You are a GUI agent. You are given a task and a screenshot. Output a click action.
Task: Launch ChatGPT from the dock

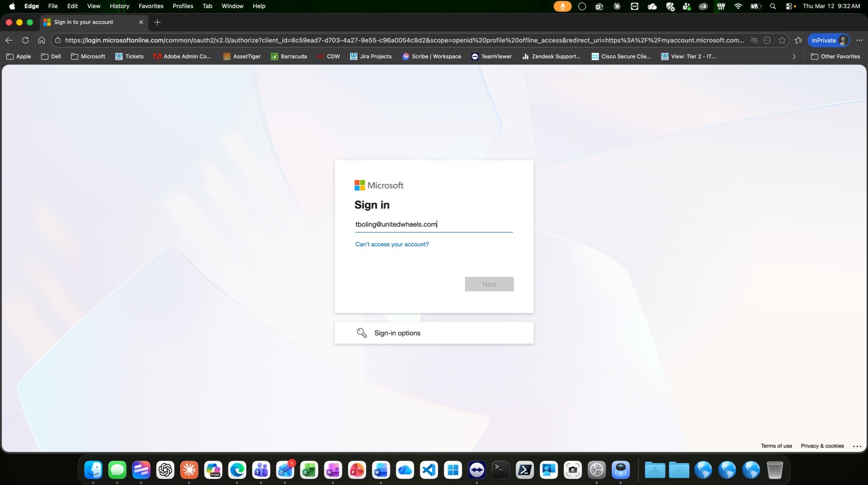pyautogui.click(x=165, y=470)
